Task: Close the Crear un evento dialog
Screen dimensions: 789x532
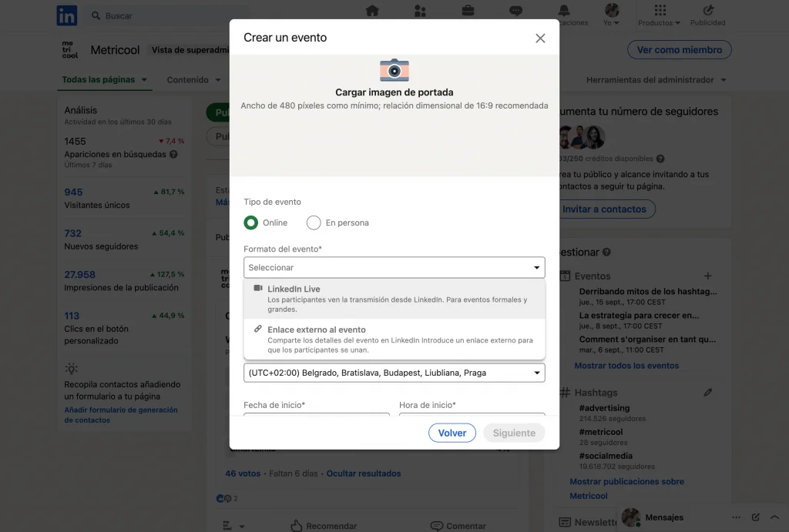Action: point(540,38)
